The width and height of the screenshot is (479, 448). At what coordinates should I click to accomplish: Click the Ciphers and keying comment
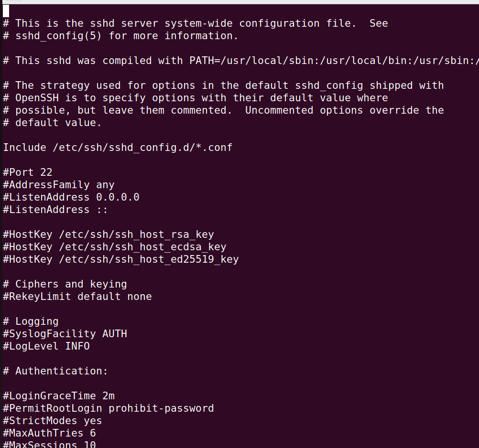pyautogui.click(x=65, y=284)
